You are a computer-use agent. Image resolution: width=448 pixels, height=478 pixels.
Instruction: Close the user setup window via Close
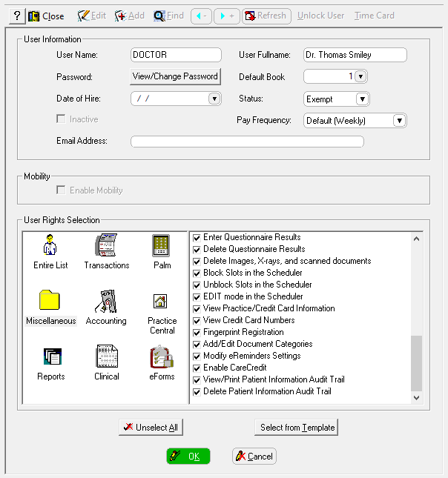tap(46, 16)
